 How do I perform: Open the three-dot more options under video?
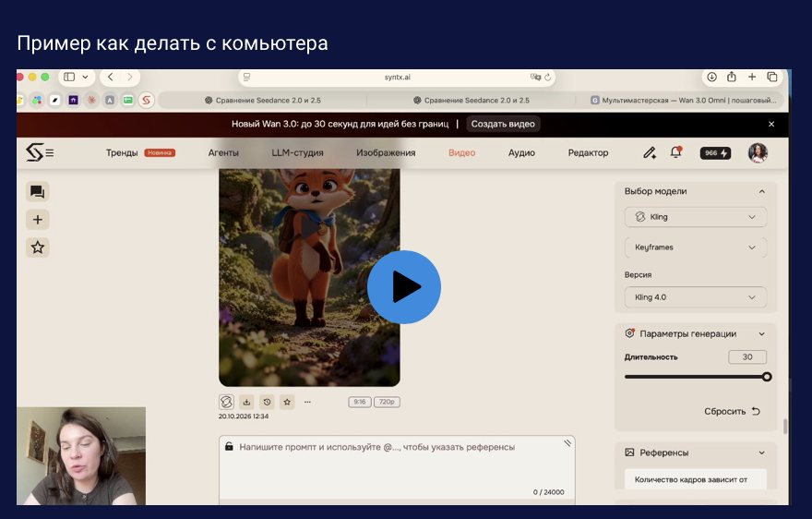(x=307, y=402)
